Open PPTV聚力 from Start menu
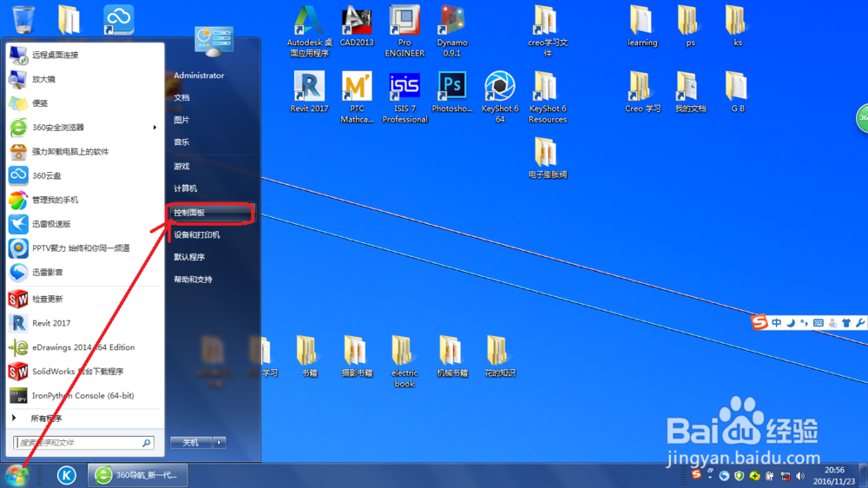This screenshot has width=868, height=488. pos(84,248)
